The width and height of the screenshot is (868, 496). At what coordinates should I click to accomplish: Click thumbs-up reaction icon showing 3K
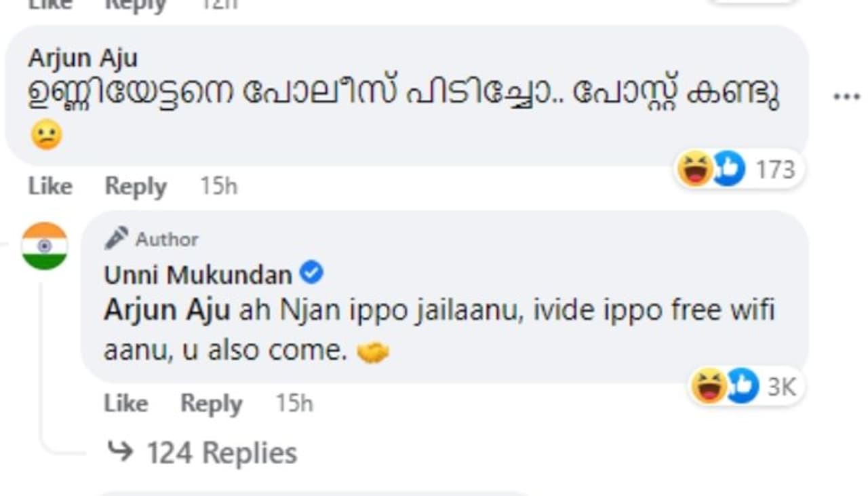(x=741, y=386)
